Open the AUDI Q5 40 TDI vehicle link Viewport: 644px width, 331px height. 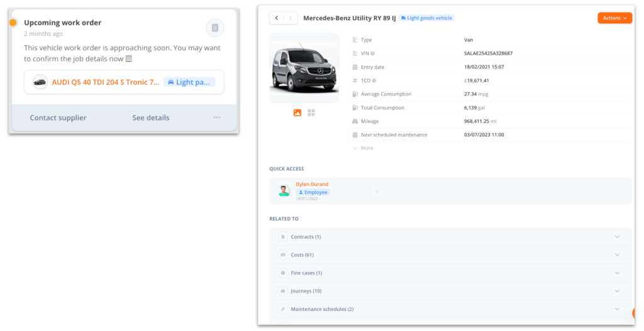pyautogui.click(x=106, y=82)
